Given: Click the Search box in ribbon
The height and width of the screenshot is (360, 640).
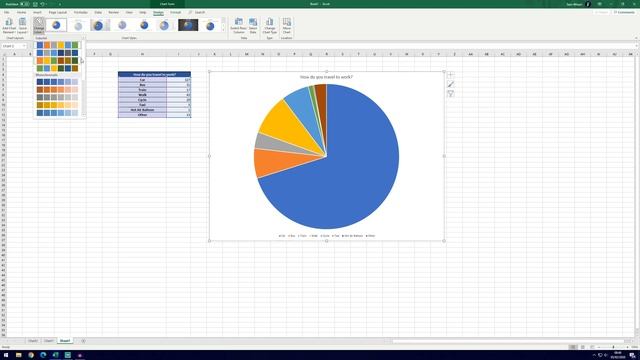Looking at the screenshot, I should point(197,13).
